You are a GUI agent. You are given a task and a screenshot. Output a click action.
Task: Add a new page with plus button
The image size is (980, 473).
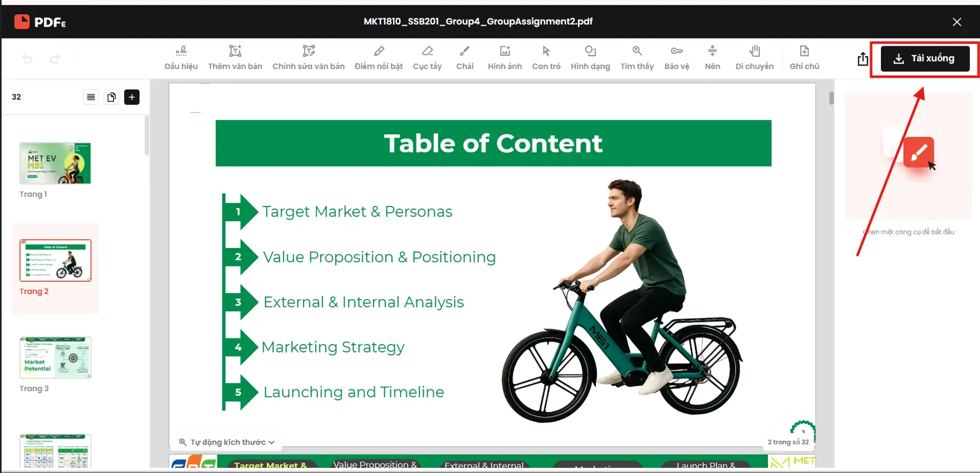coord(132,97)
